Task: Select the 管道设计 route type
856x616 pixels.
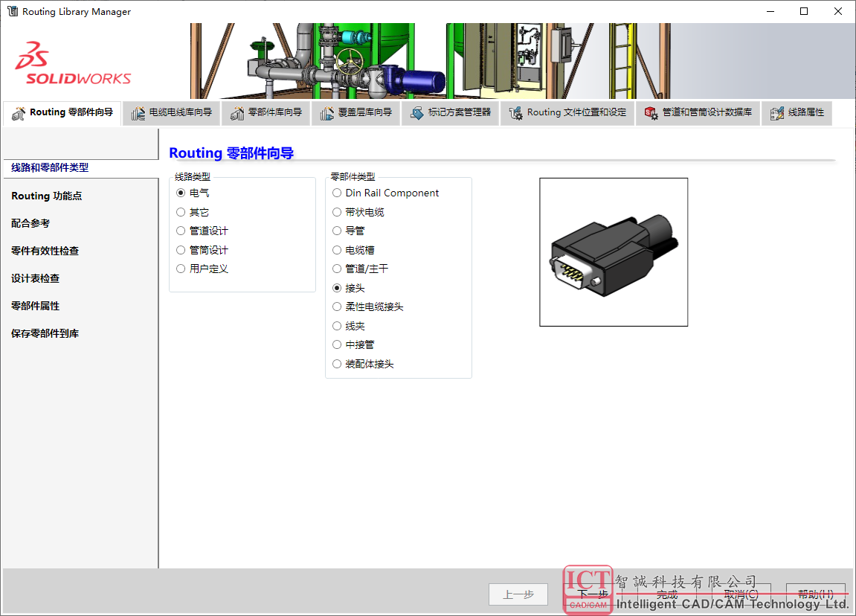Action: click(181, 231)
